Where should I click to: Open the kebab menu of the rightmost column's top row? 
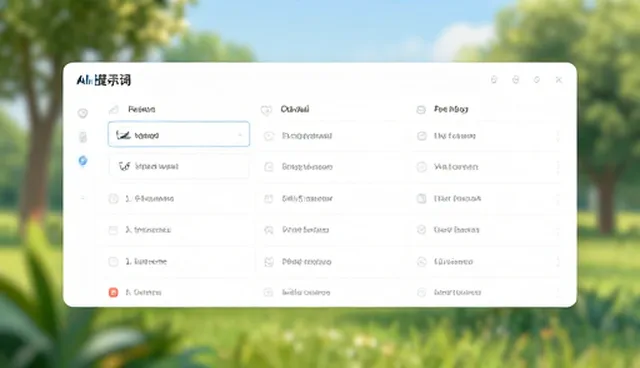pyautogui.click(x=558, y=136)
